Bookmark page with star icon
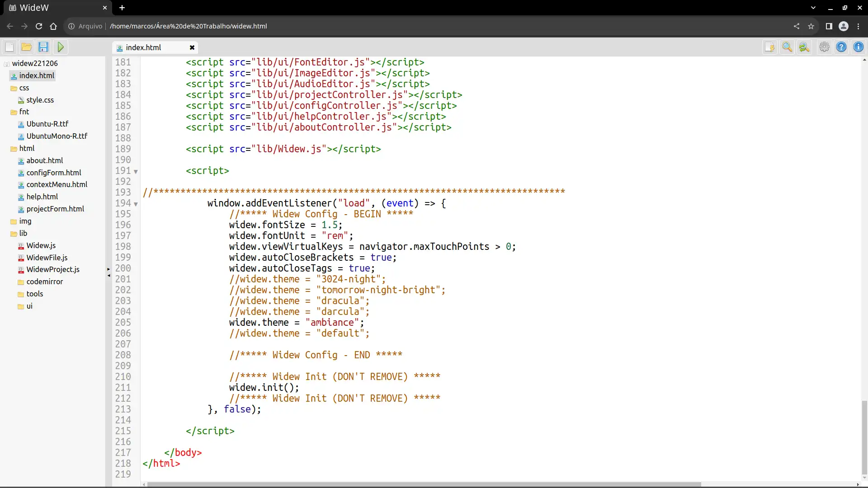868x488 pixels. [811, 26]
